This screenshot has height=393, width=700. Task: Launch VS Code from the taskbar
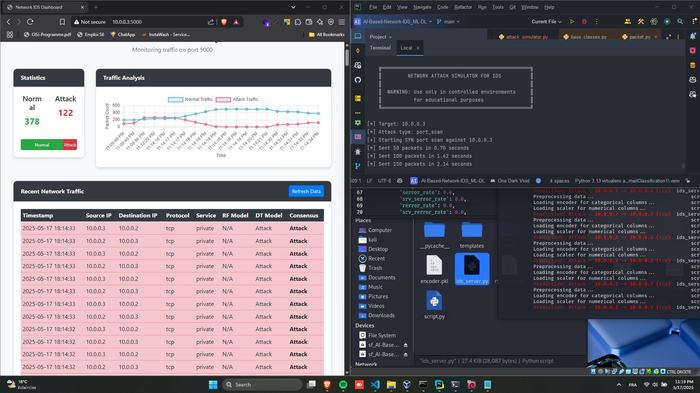tap(375, 385)
